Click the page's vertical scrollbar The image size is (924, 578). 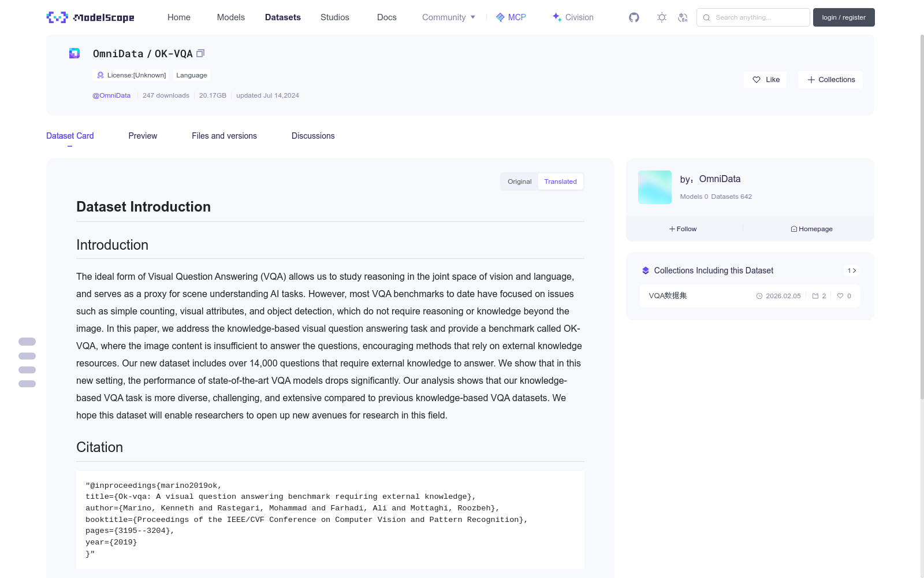point(922,217)
